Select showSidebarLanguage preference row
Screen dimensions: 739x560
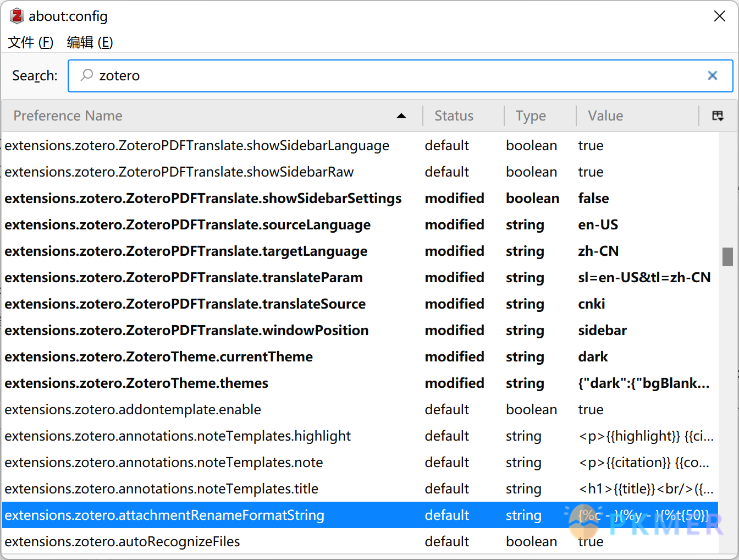[360, 145]
